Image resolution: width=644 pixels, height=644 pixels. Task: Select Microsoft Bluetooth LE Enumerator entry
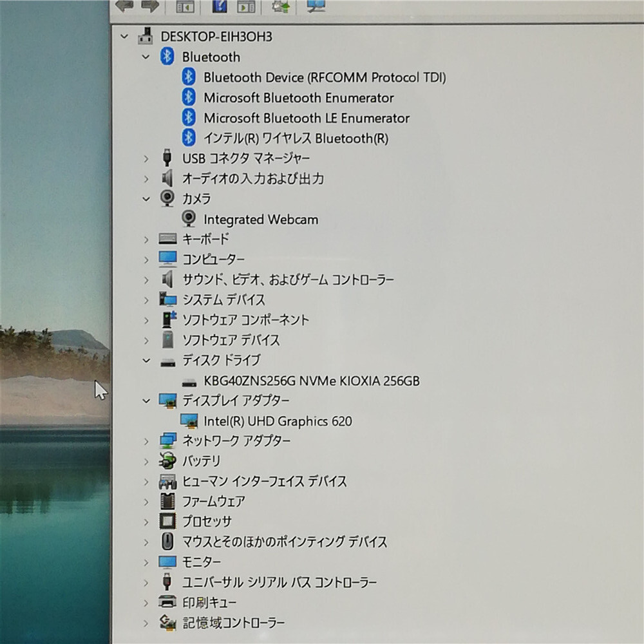(x=307, y=118)
